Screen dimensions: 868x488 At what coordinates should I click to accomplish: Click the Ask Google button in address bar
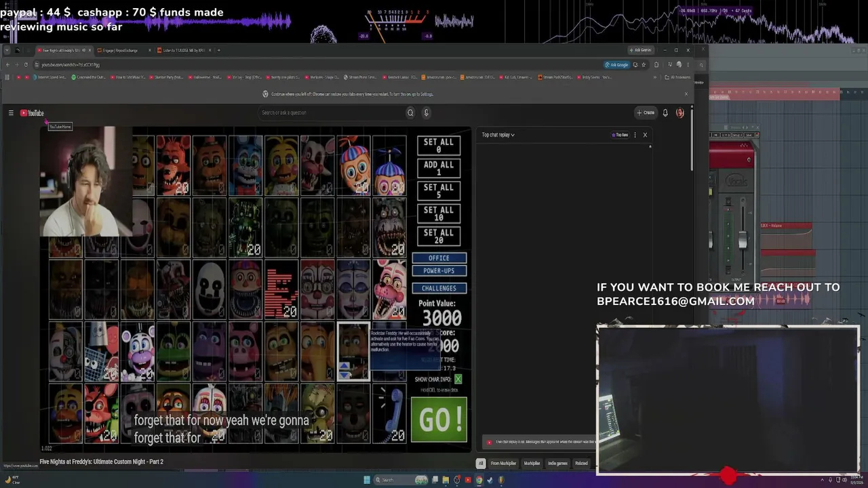coord(616,65)
